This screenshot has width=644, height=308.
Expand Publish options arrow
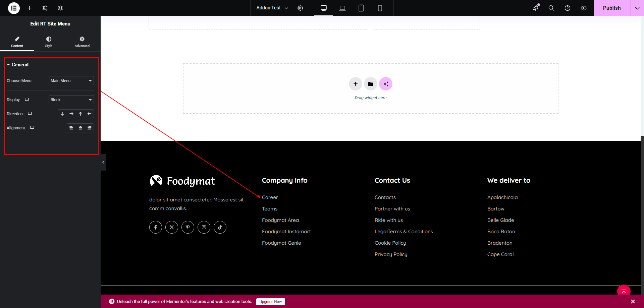click(637, 8)
